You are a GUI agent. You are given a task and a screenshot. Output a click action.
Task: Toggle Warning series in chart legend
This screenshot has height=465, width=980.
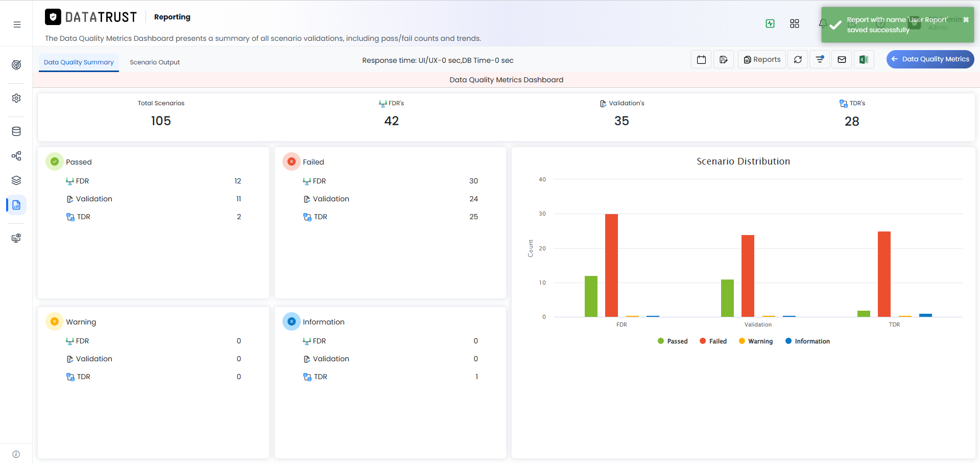[x=756, y=341]
